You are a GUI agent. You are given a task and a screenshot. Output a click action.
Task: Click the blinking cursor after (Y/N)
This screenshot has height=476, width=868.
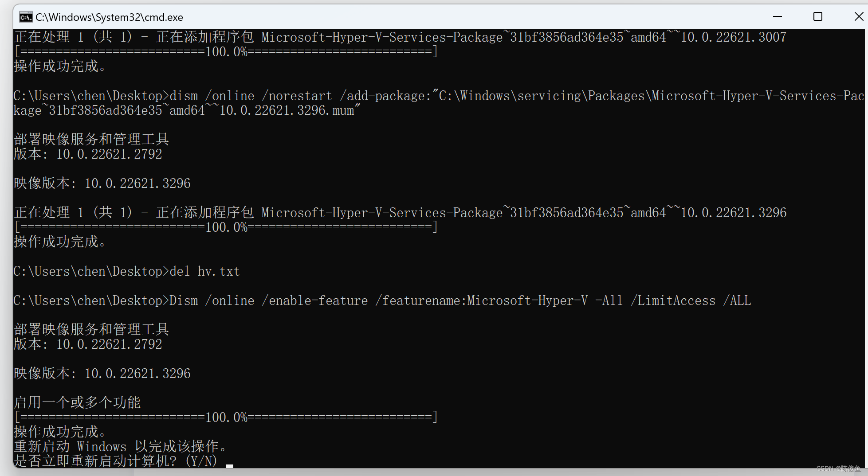tap(230, 465)
